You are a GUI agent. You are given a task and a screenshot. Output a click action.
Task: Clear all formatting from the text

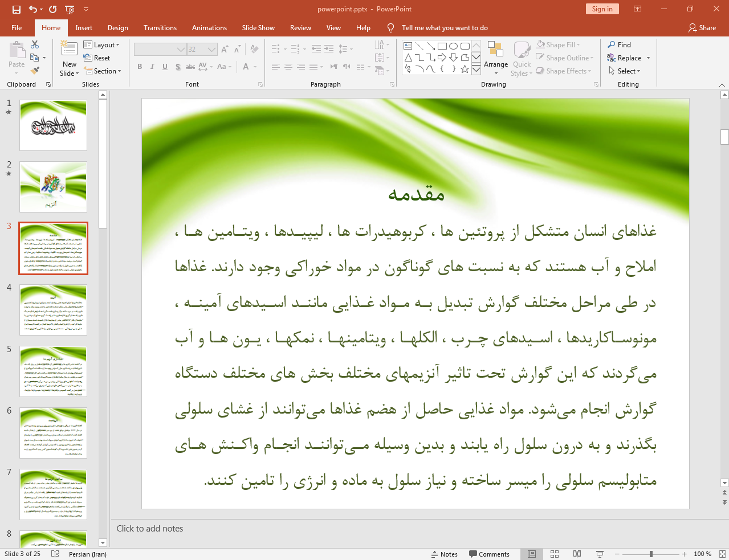(254, 50)
